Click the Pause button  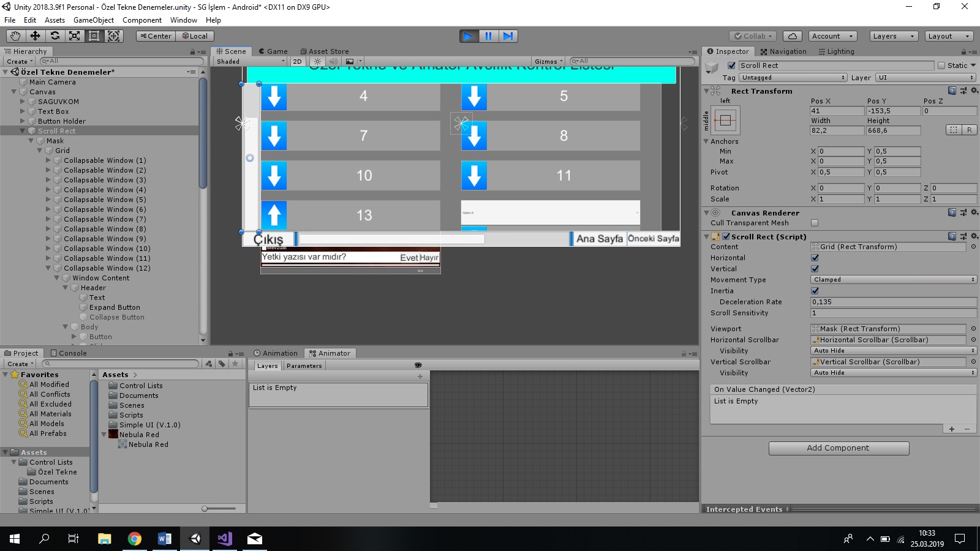[489, 36]
